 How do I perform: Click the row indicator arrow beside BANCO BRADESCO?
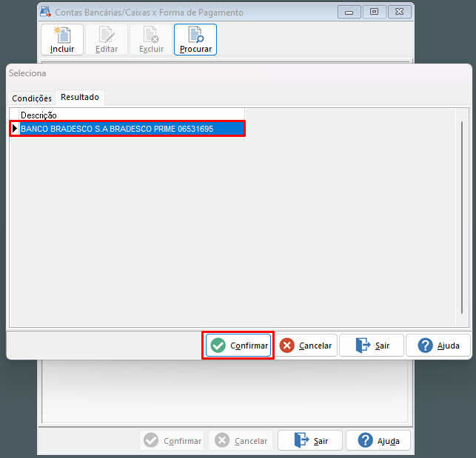[x=15, y=129]
